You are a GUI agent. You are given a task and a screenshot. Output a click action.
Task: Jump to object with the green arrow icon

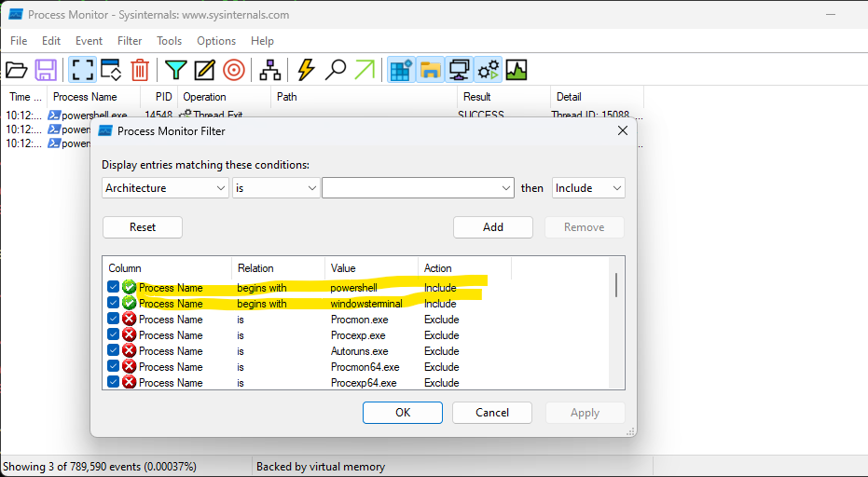pyautogui.click(x=365, y=70)
